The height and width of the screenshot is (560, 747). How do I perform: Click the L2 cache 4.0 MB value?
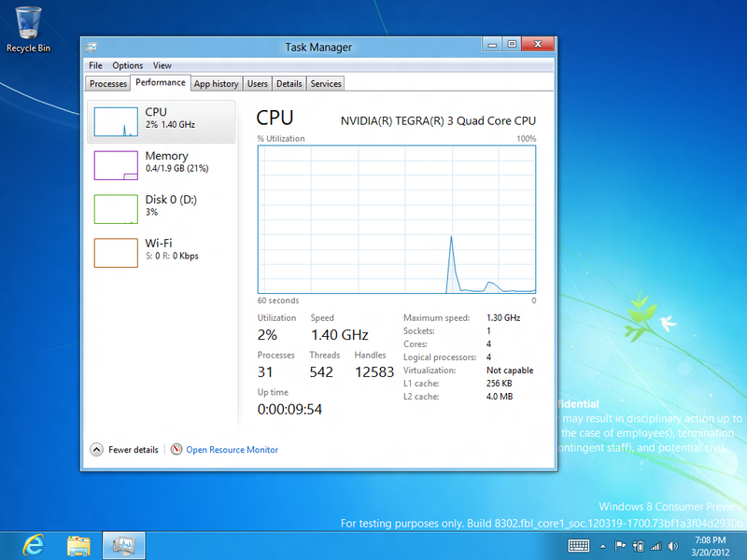500,396
